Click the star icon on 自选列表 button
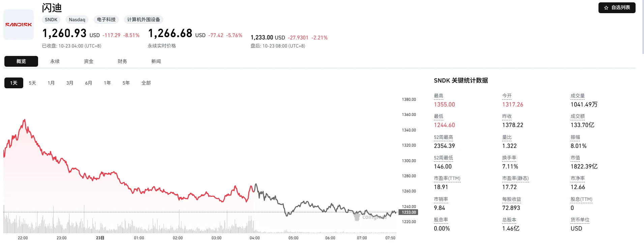Screen dimensions: 644x246 606,8
